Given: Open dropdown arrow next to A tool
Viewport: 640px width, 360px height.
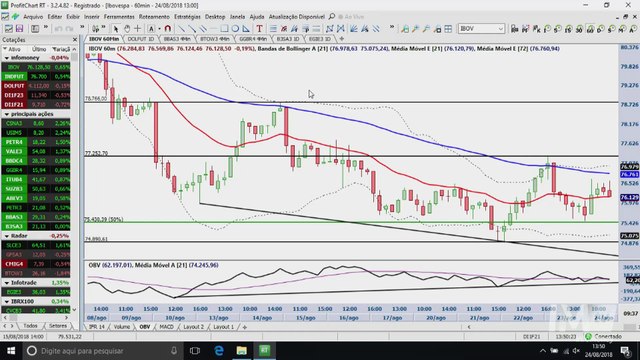Looking at the screenshot, I should [159, 29].
